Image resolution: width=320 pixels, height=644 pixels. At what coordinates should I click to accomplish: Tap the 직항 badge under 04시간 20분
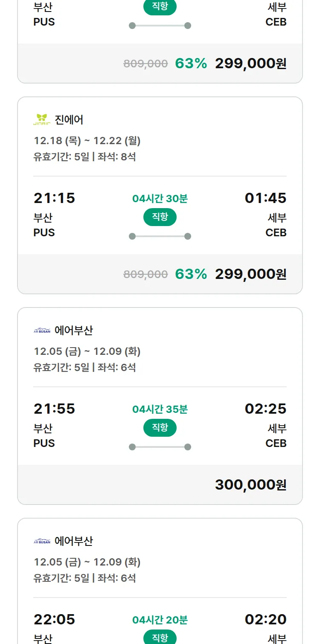[x=160, y=638]
